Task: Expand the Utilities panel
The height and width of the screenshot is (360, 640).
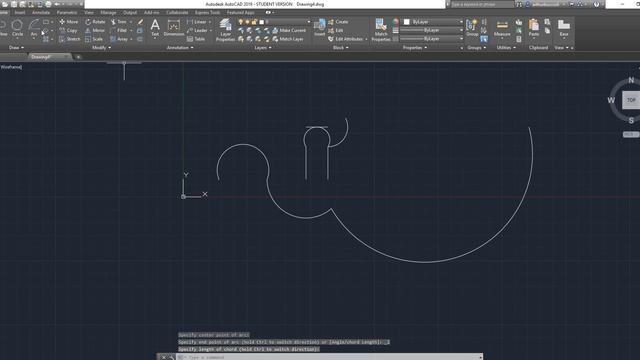Action: tap(506, 48)
